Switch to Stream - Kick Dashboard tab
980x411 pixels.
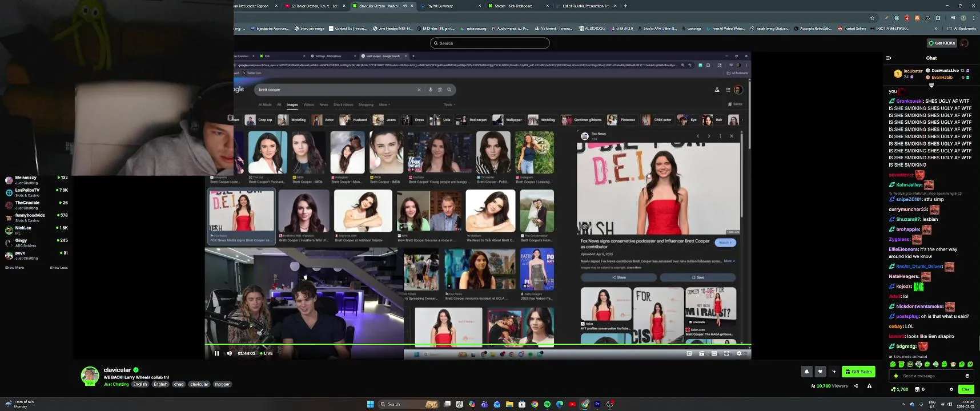click(x=517, y=6)
